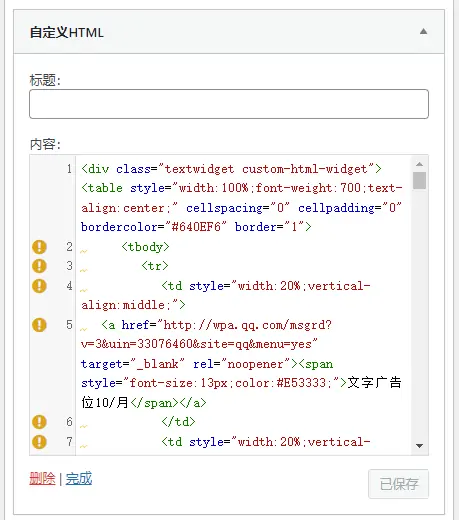The height and width of the screenshot is (520, 459).
Task: Click the 自定义HTML widget title
Action: 67,33
